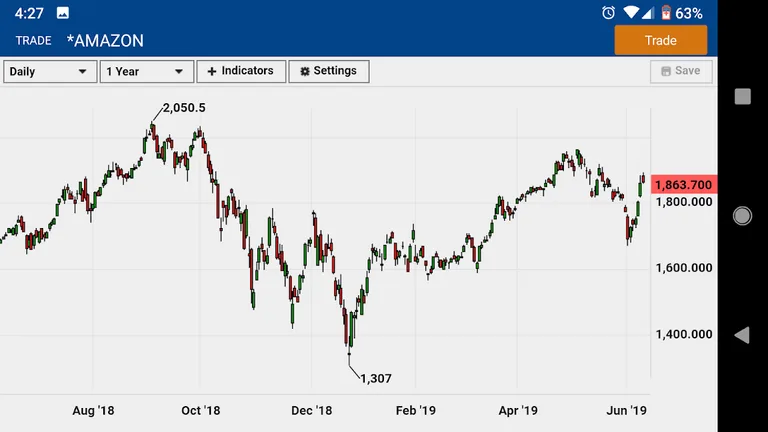Screen dimensions: 768x432
Task: Tap the TRADE label in header
Action: click(x=33, y=41)
